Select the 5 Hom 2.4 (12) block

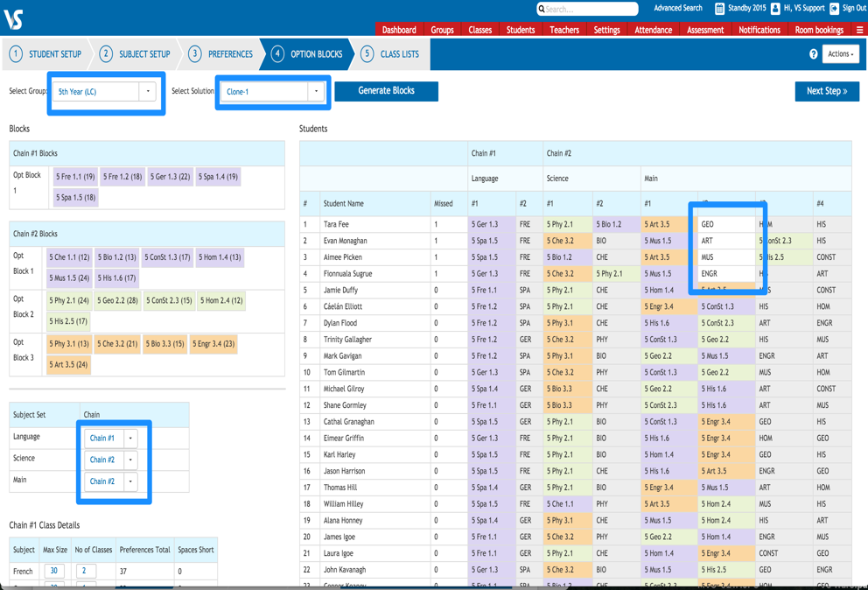221,300
